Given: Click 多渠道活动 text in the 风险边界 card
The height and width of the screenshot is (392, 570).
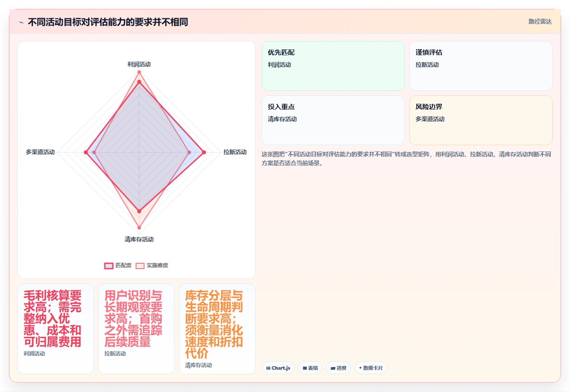Looking at the screenshot, I should point(430,119).
